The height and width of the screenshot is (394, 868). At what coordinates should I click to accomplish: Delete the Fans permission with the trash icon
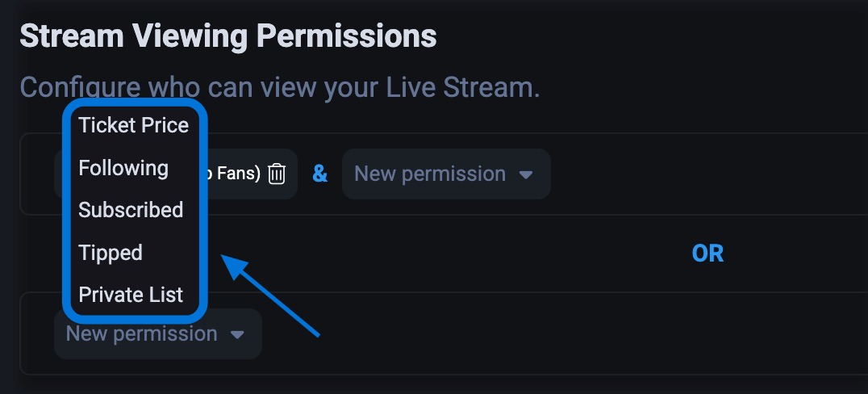coord(277,174)
